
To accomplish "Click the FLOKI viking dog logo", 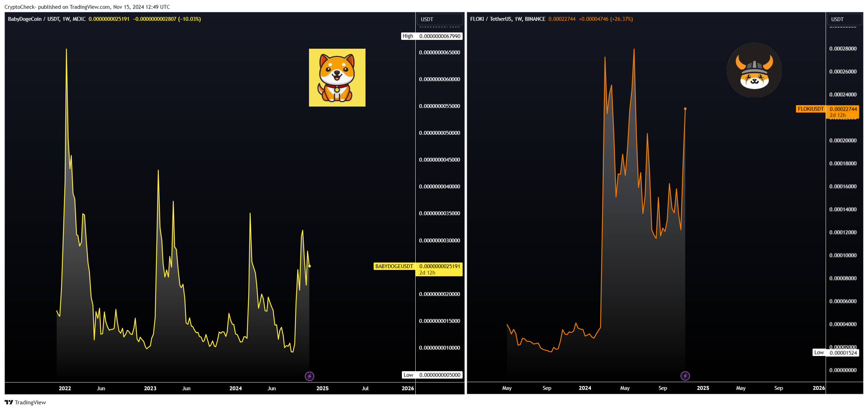I will [x=754, y=70].
